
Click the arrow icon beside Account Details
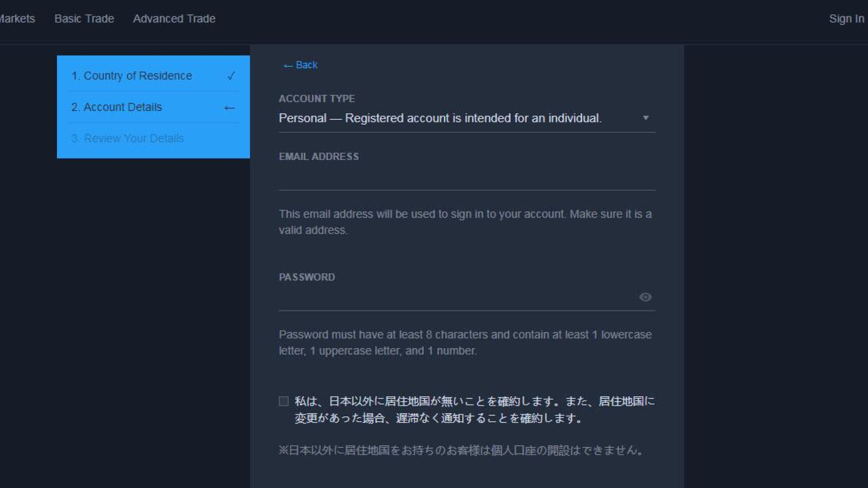point(229,108)
